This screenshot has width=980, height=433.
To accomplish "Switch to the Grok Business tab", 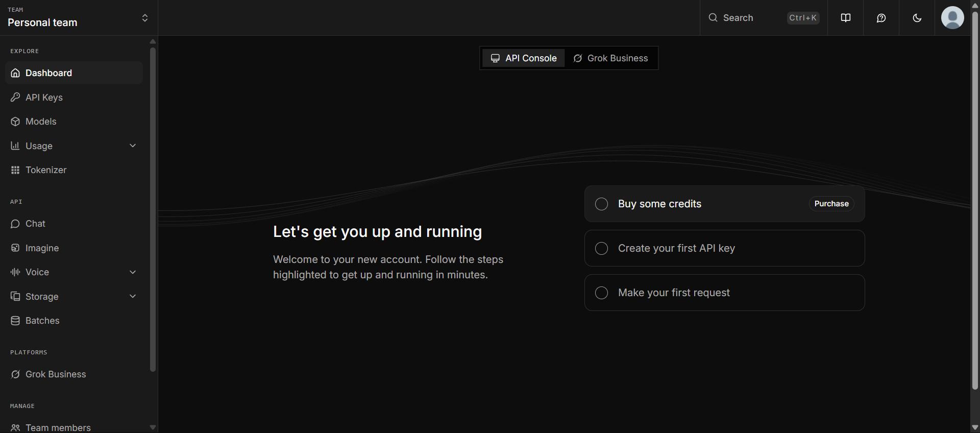I will point(610,58).
